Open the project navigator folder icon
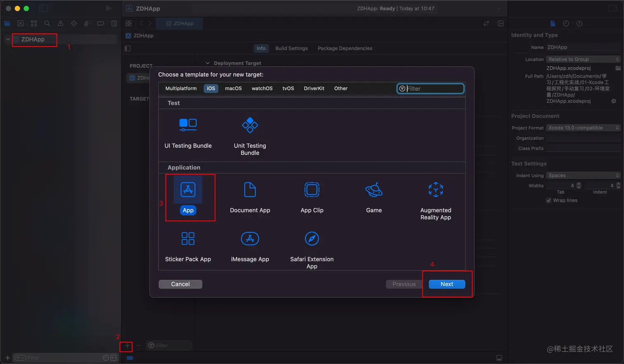This screenshot has width=624, height=364. coord(7,23)
